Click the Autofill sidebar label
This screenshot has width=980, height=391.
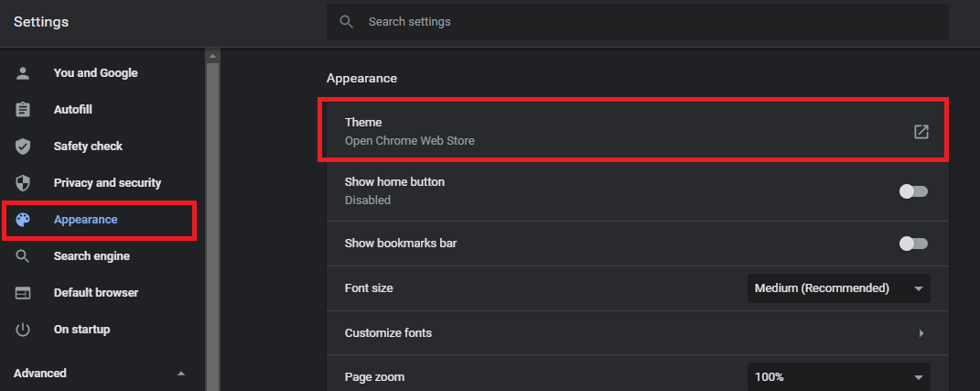[x=72, y=110]
